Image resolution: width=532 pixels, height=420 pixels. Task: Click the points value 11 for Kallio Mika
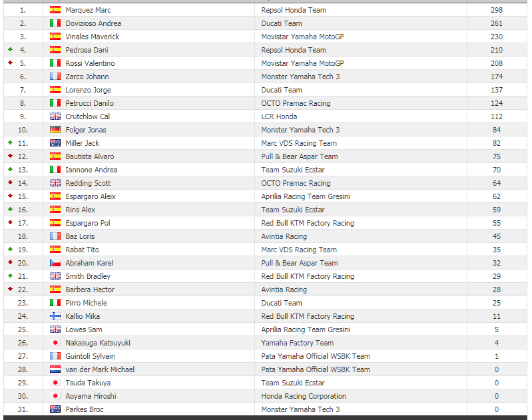pos(497,316)
